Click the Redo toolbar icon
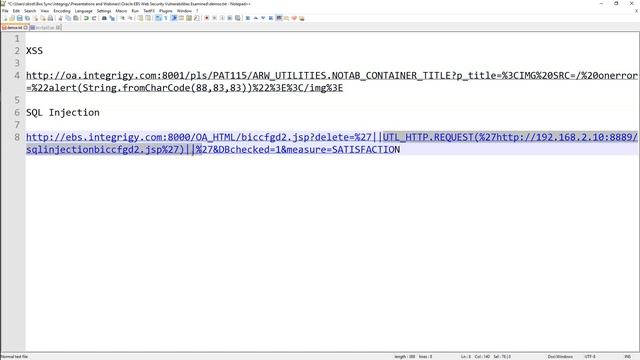Viewport: 640px width, 360px height. coord(94,18)
